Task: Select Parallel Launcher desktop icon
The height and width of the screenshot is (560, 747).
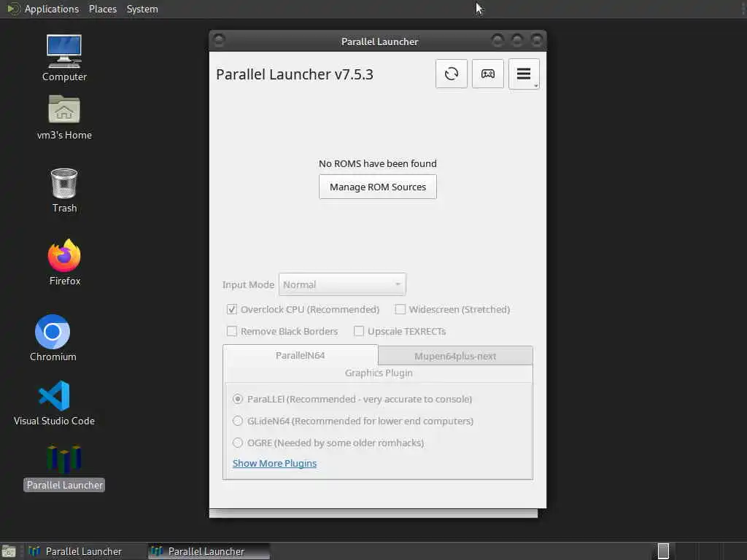Action: [64, 467]
